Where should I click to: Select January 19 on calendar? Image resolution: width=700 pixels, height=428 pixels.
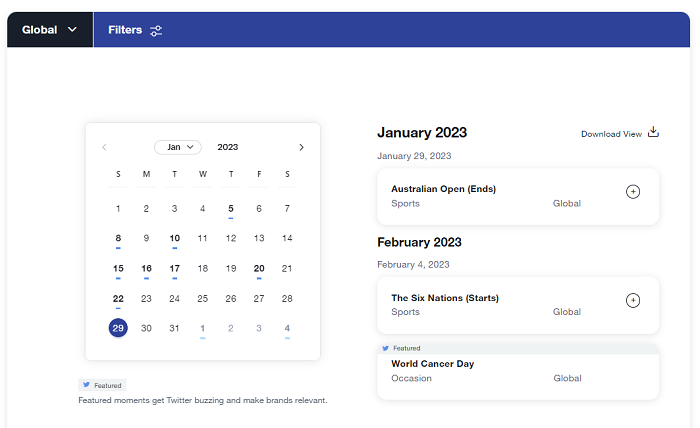click(x=231, y=269)
